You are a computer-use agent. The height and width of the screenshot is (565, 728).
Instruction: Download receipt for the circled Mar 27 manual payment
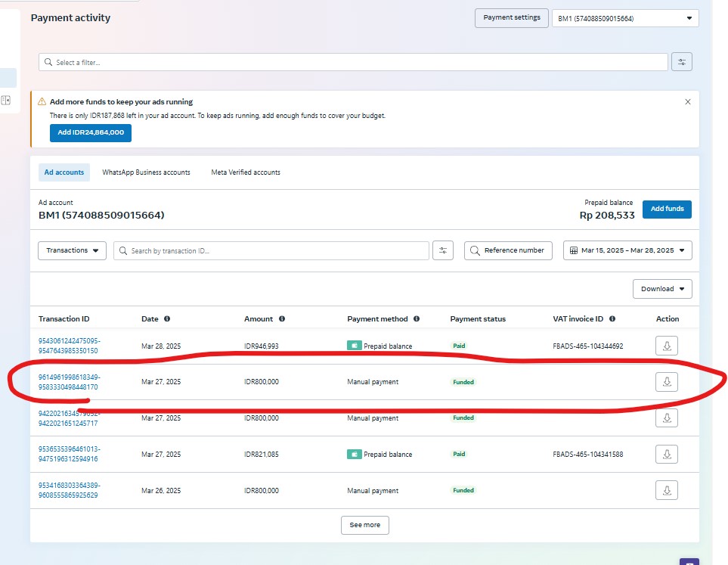pos(666,382)
